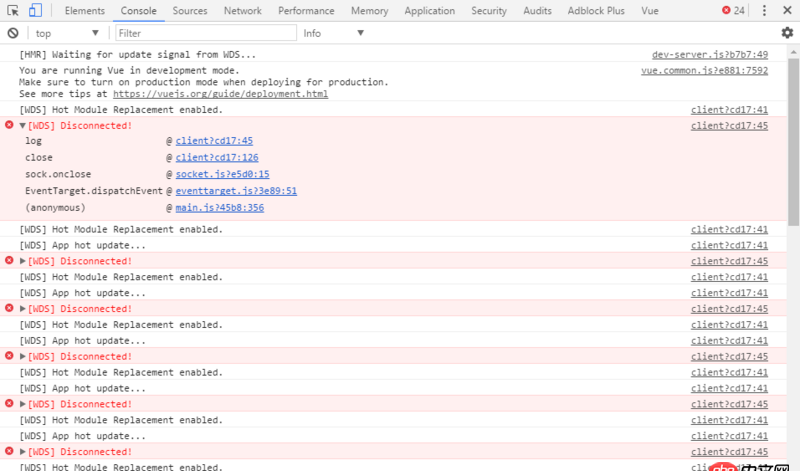This screenshot has width=800, height=471.
Task: Expand the WDS Disconnected error at the bottom of the log
Action: pyautogui.click(x=22, y=452)
